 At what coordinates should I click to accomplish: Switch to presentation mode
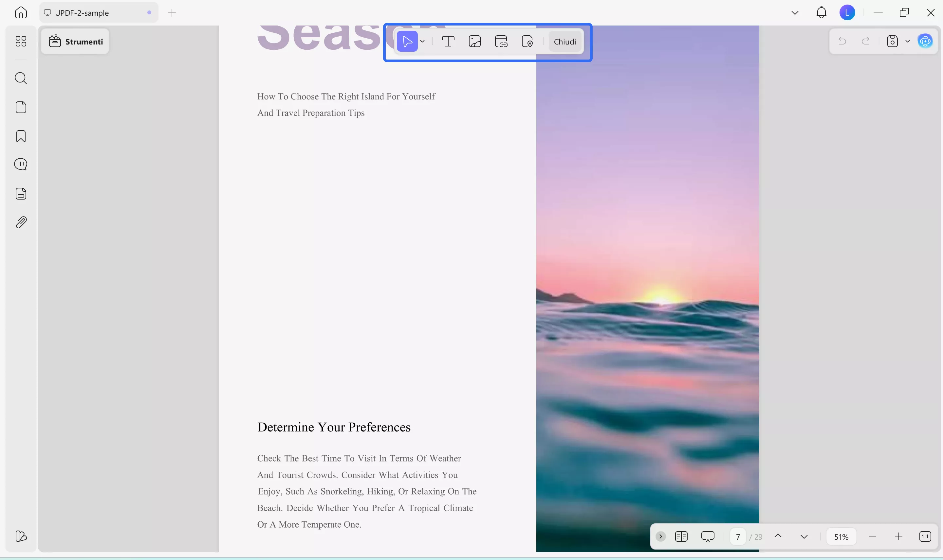tap(708, 536)
